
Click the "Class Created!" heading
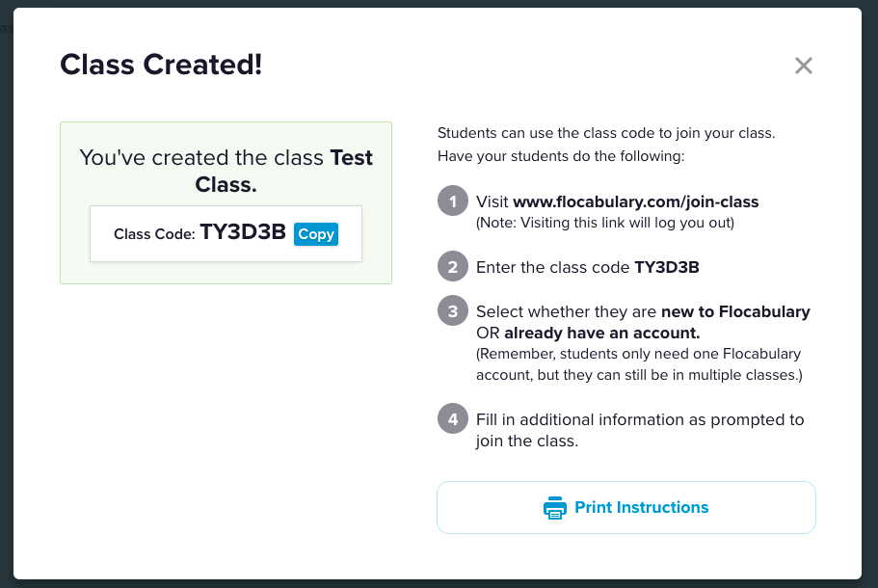161,65
